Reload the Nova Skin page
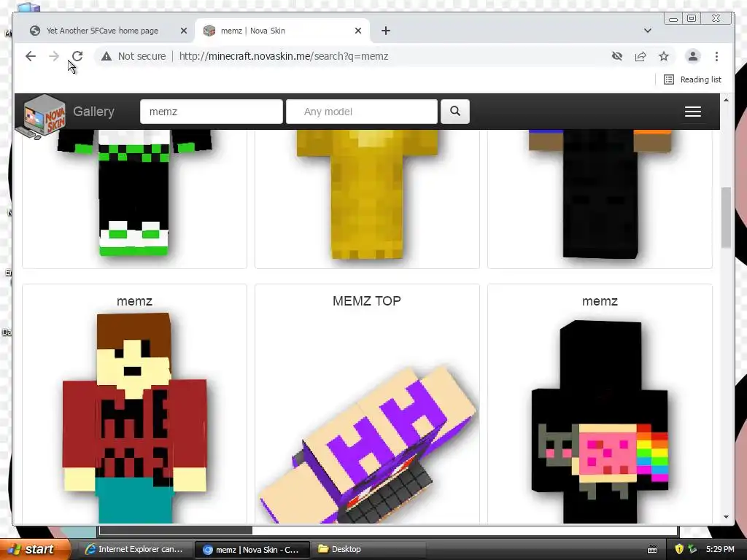This screenshot has width=747, height=560. tap(77, 56)
